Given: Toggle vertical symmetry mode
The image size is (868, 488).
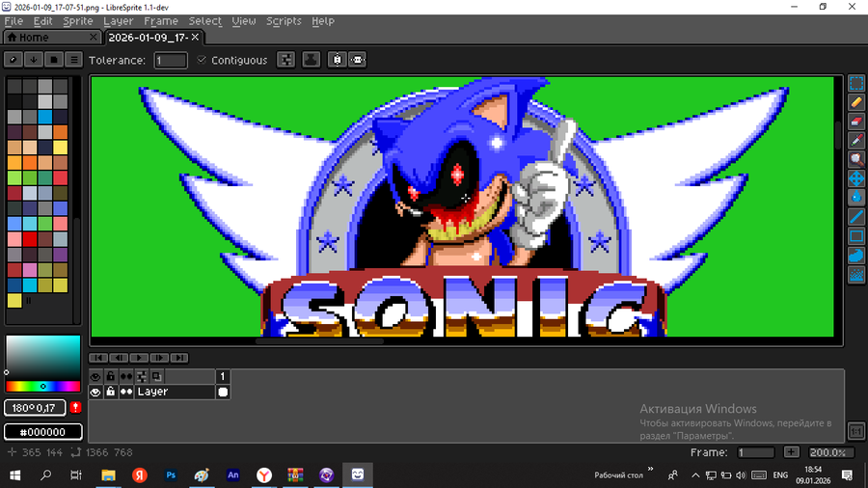Looking at the screenshot, I should click(x=338, y=60).
